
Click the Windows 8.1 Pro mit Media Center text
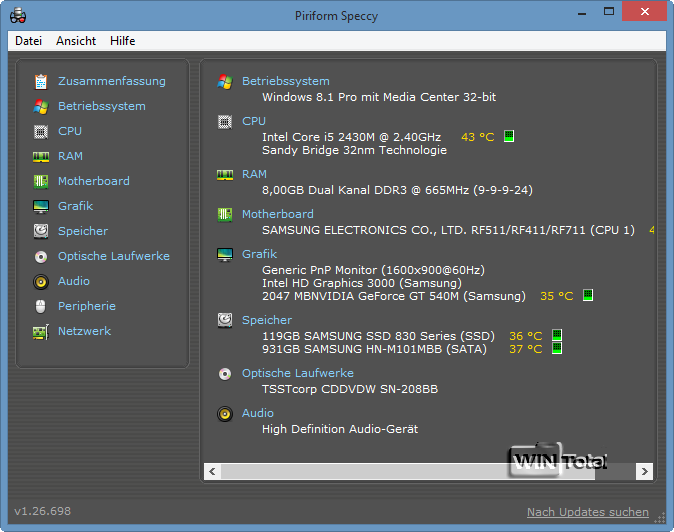pyautogui.click(x=379, y=97)
